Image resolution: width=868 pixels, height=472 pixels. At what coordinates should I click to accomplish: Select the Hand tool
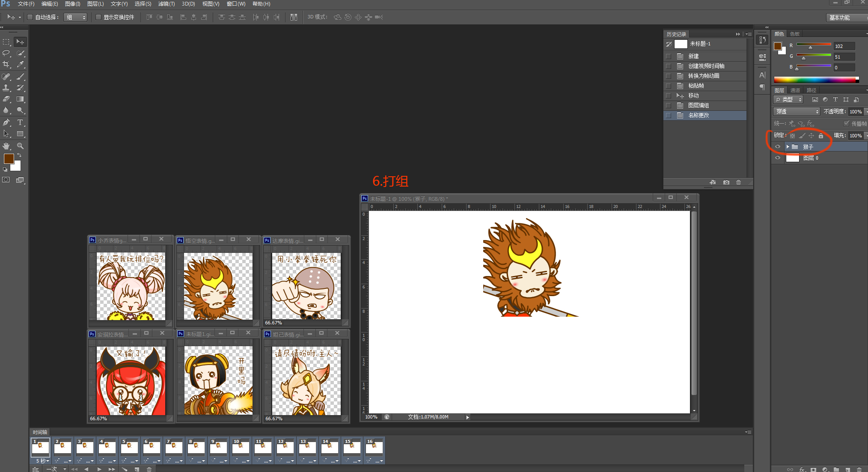point(6,146)
